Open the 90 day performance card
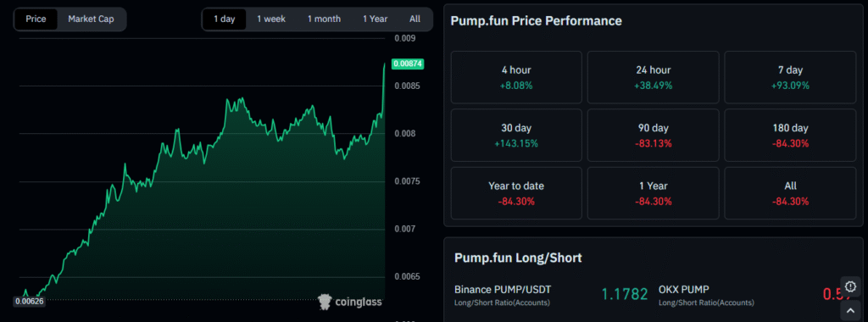868x322 pixels. 654,136
